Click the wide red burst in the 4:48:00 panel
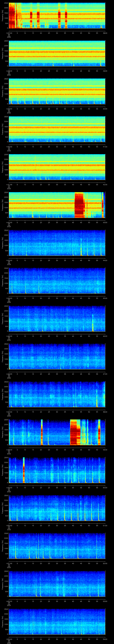 tap(75, 432)
